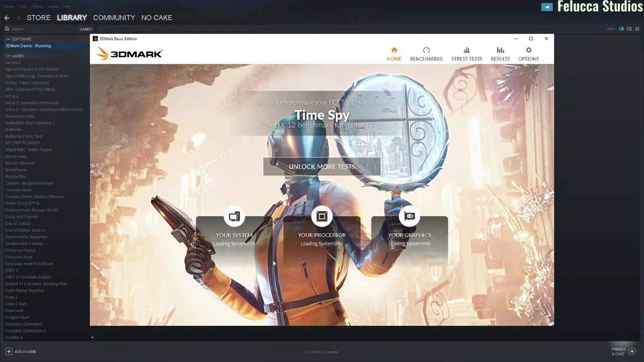Open the Steam STORE section
Image resolution: width=644 pixels, height=362 pixels.
coord(39,18)
